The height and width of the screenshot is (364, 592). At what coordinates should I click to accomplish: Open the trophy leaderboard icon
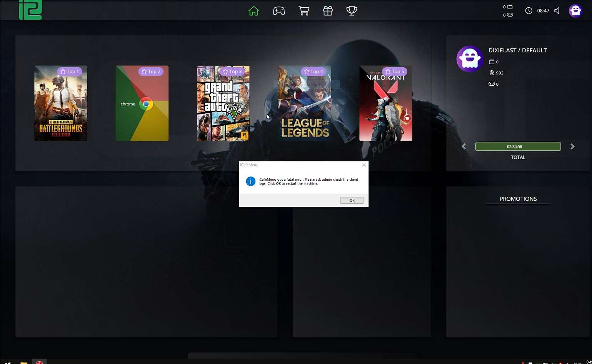point(352,11)
